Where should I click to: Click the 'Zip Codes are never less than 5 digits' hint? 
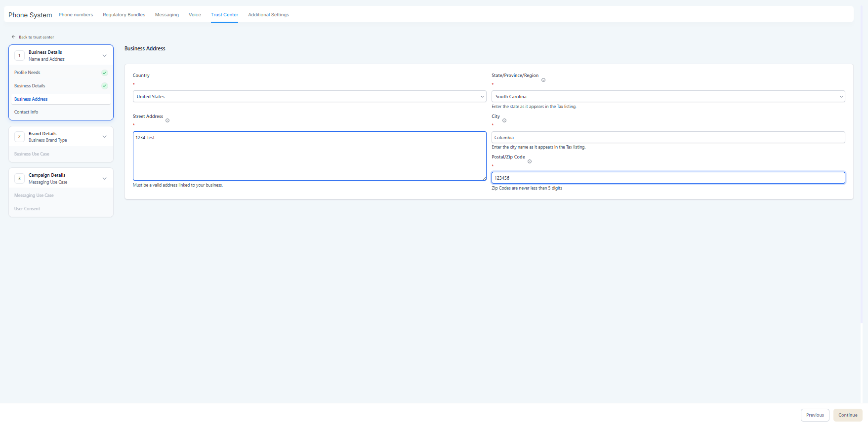(x=527, y=188)
